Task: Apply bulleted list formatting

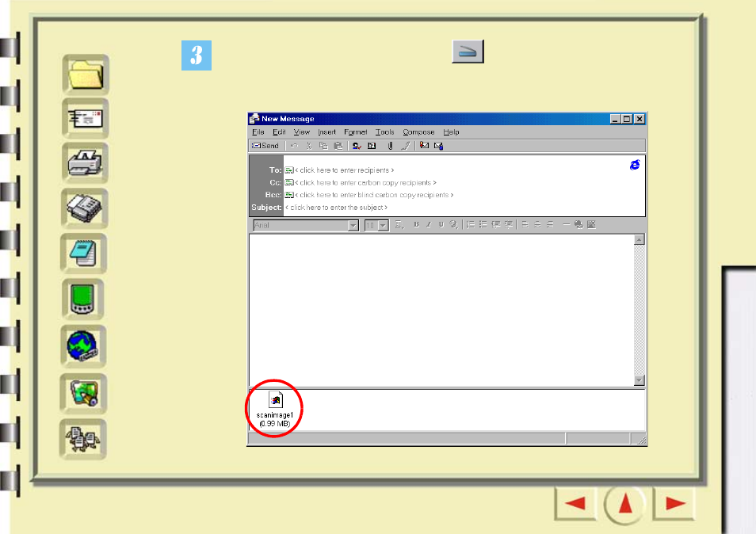Action: [x=483, y=224]
